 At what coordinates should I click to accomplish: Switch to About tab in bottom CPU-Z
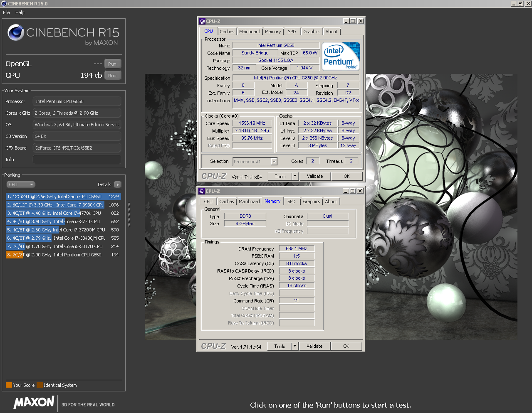(x=331, y=202)
